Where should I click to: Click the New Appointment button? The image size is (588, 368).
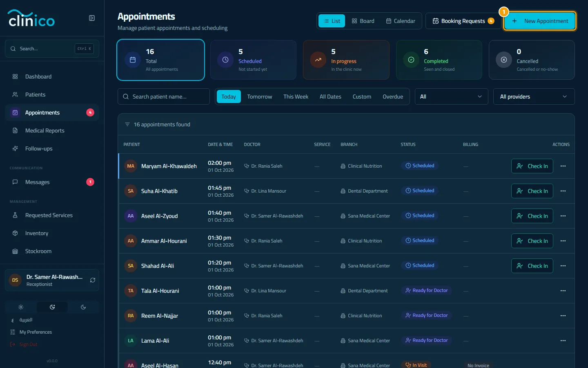coord(540,21)
